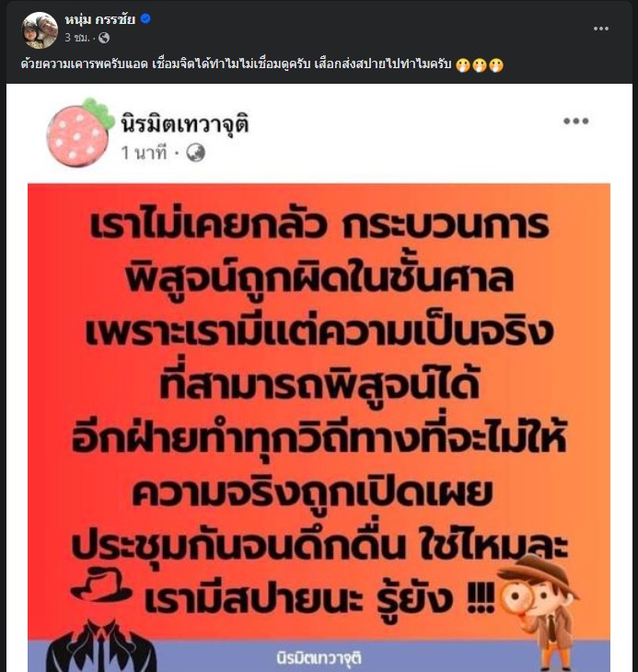Image resolution: width=638 pixels, height=672 pixels.
Task: Open หนุ่ม กรรชัย profile picture
Action: 40,30
